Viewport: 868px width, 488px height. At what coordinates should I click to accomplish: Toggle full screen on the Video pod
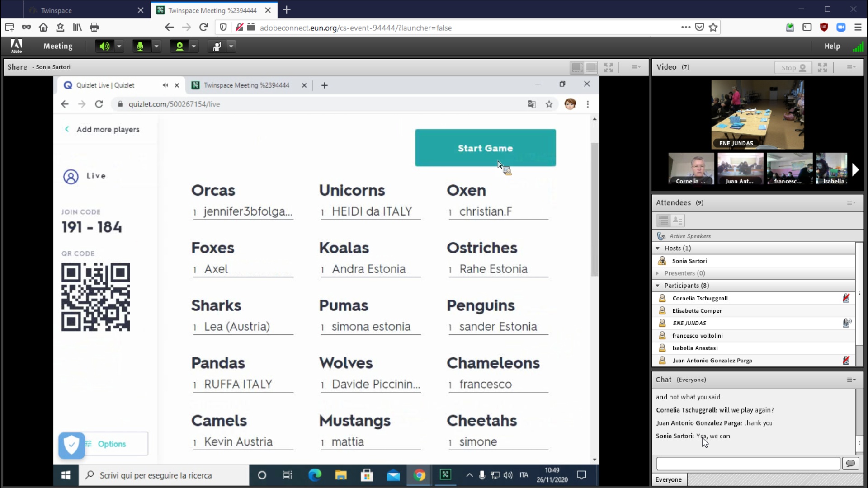822,67
